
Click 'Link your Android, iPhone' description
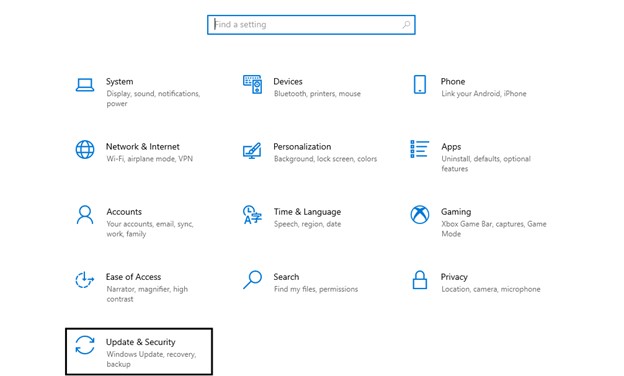(484, 94)
